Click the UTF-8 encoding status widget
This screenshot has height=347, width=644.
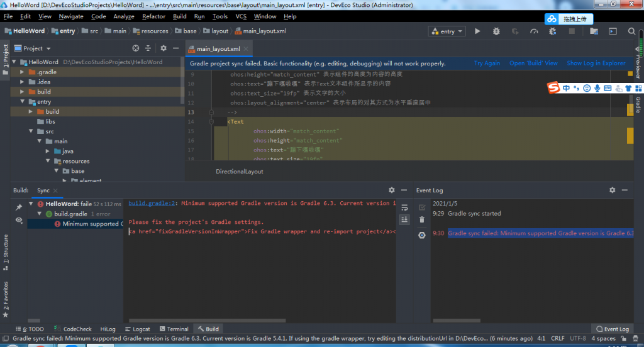tap(578, 338)
